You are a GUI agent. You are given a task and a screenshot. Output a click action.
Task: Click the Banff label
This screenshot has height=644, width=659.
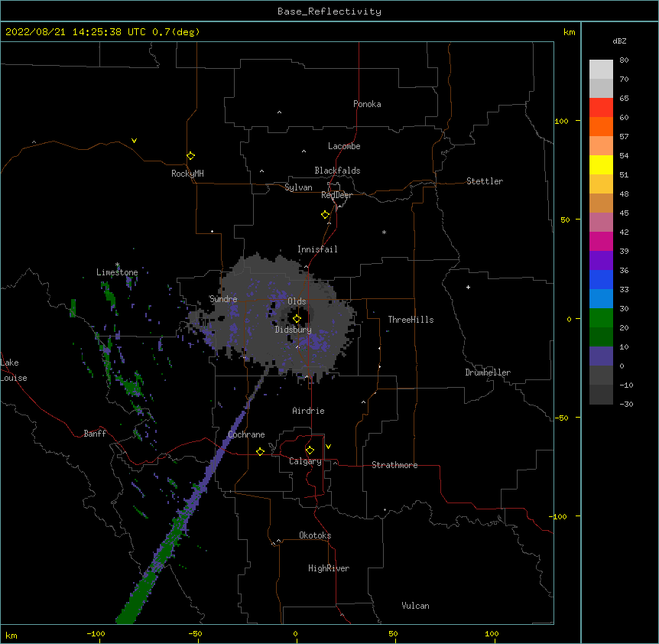tap(95, 434)
